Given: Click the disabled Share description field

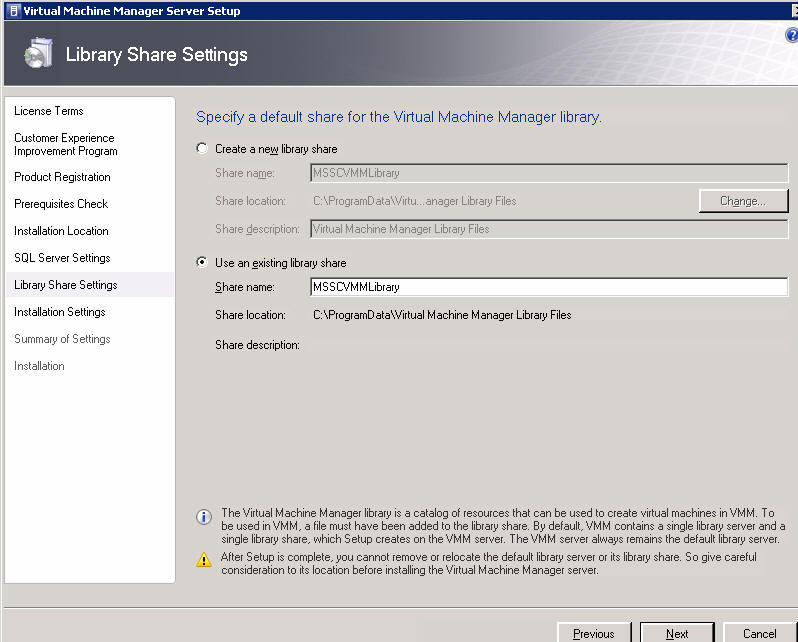Looking at the screenshot, I should point(549,229).
